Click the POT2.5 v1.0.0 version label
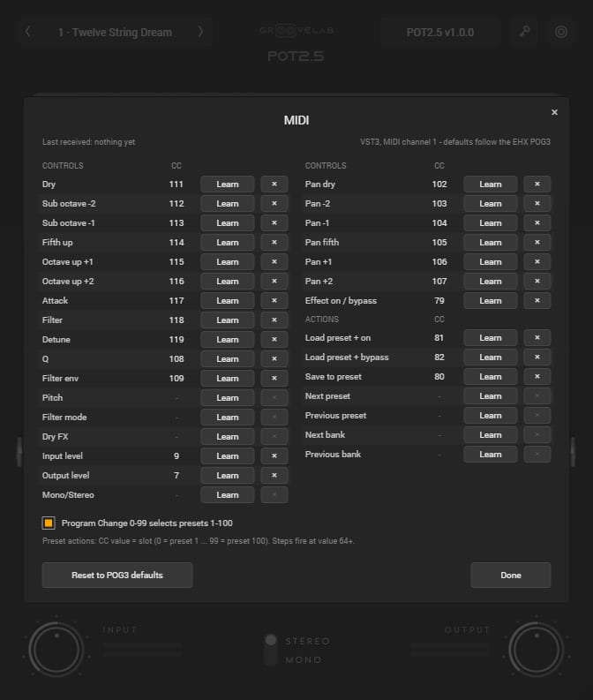 point(440,32)
